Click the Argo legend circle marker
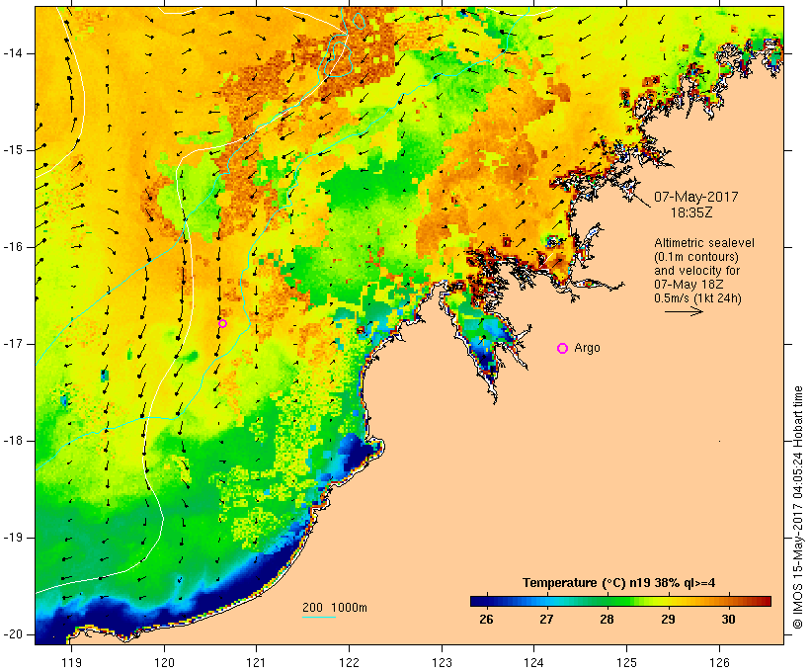This screenshot has height=672, width=810. (x=563, y=349)
